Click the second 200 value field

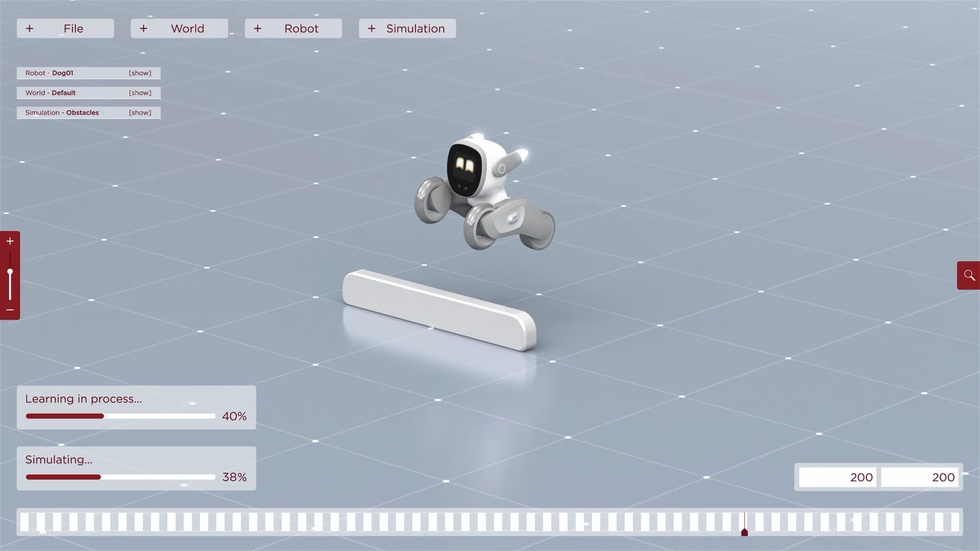[920, 478]
